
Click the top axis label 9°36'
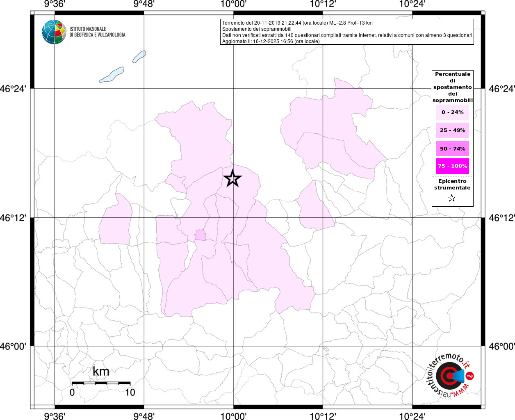coord(55,4)
